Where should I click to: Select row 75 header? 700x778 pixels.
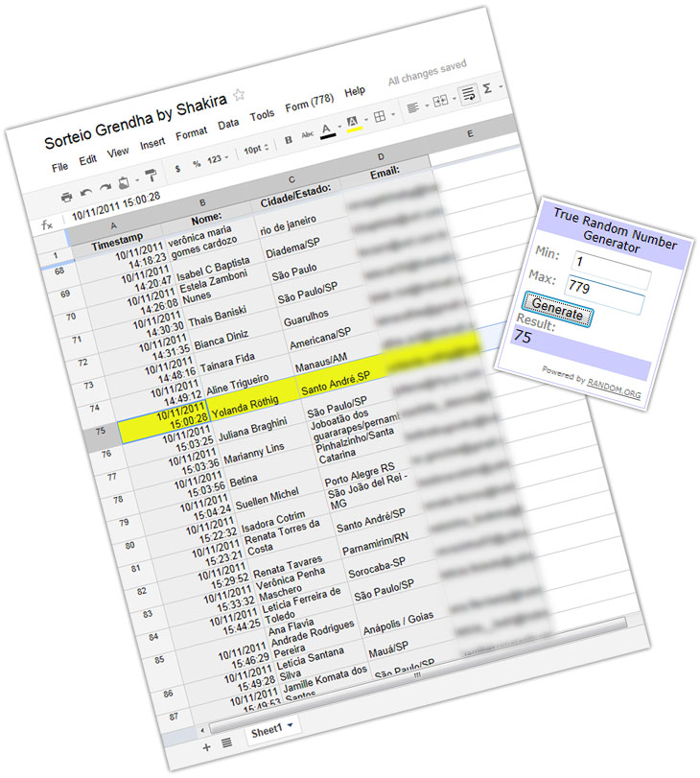click(101, 431)
